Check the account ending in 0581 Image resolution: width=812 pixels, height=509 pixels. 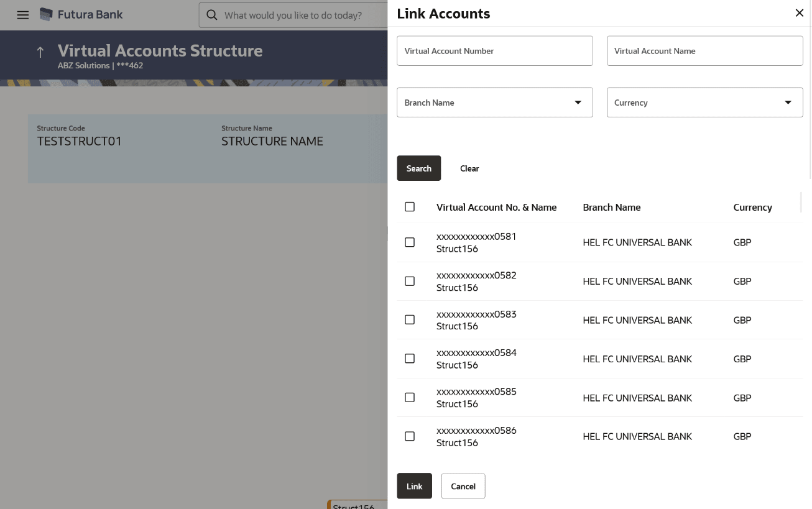[410, 242]
